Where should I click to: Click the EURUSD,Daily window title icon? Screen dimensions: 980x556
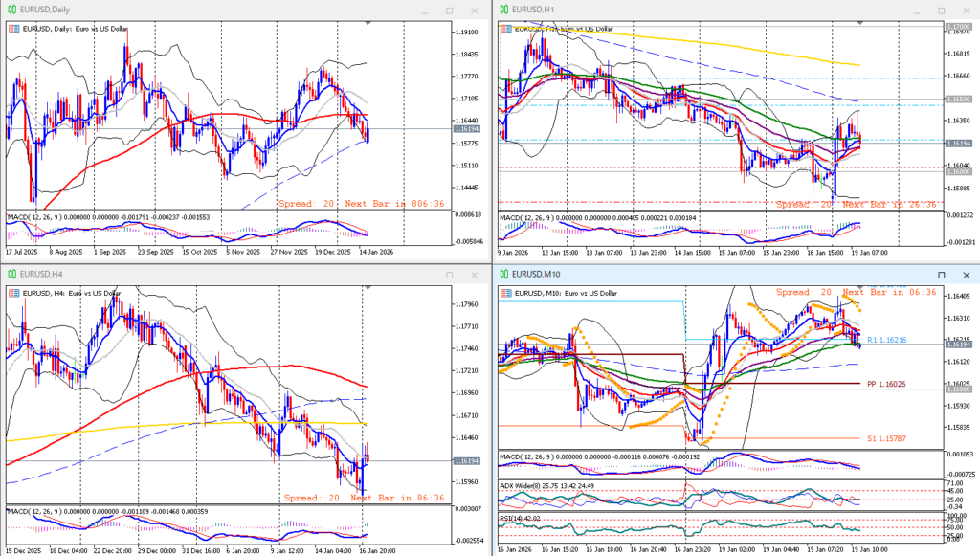(11, 9)
